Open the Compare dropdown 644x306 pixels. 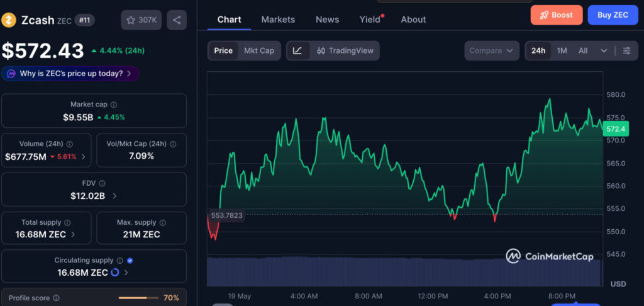click(492, 50)
